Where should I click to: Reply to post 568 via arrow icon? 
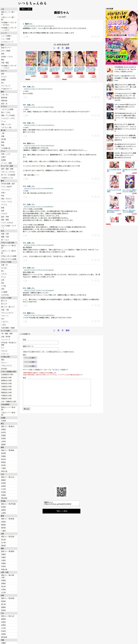click(92, 136)
